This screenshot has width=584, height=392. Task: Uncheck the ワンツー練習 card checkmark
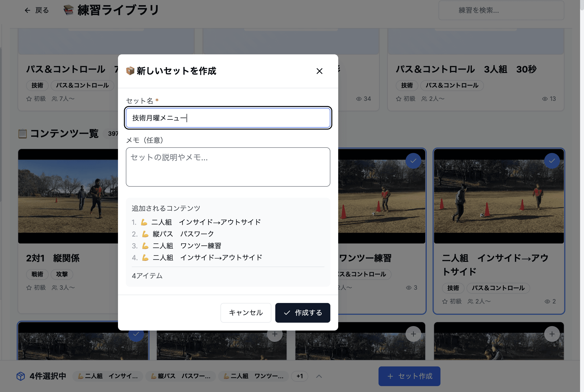(x=413, y=161)
